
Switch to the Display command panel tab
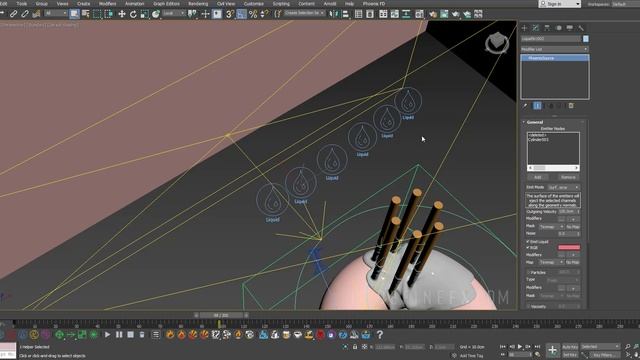569,28
